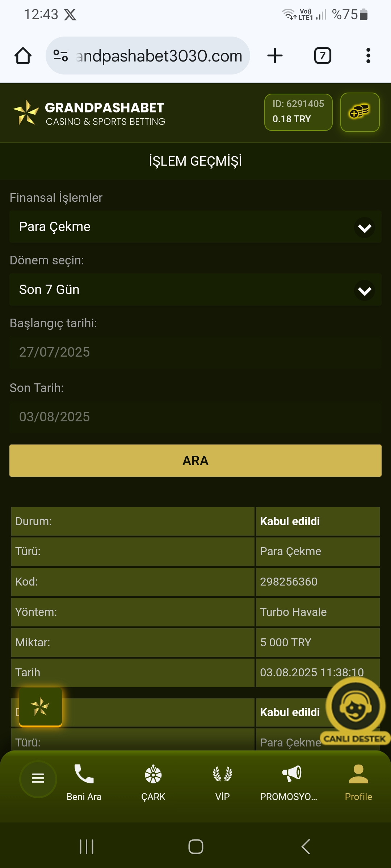Open the Profile tab
Image resolution: width=391 pixels, height=868 pixels.
(x=358, y=783)
